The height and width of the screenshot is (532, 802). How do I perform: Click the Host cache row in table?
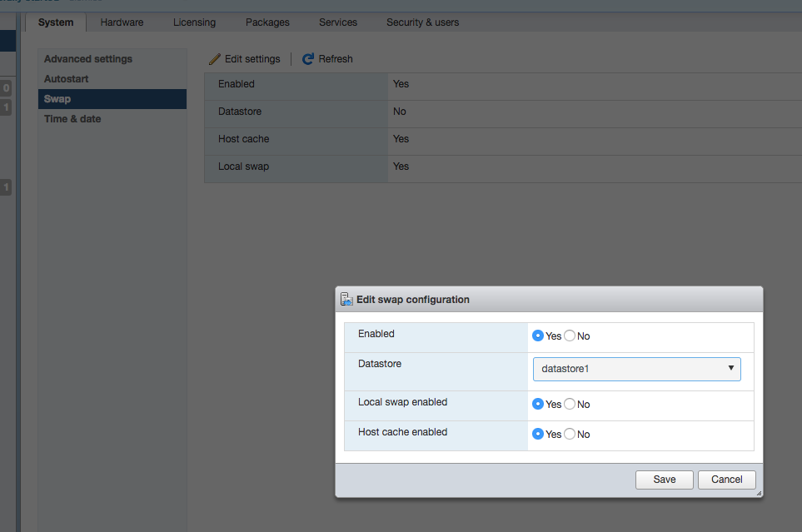click(x=503, y=142)
